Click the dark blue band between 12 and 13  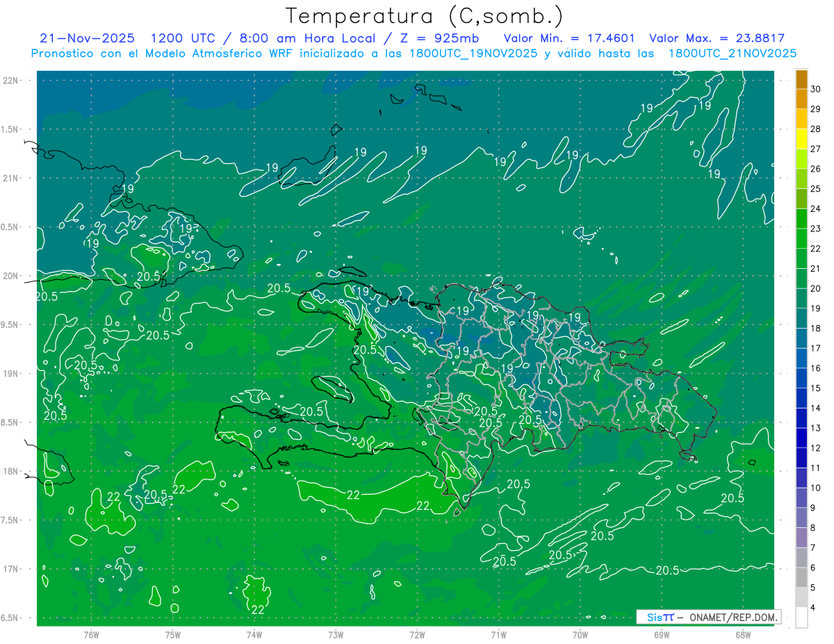point(801,438)
